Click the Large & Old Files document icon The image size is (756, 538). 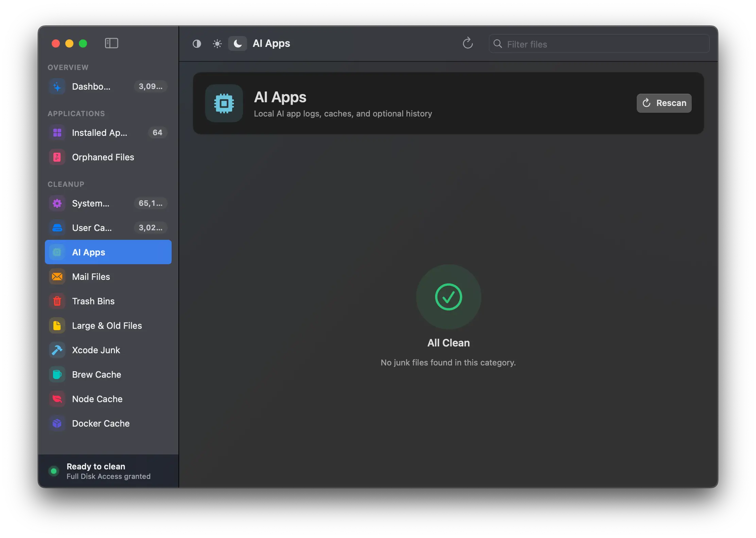tap(57, 326)
